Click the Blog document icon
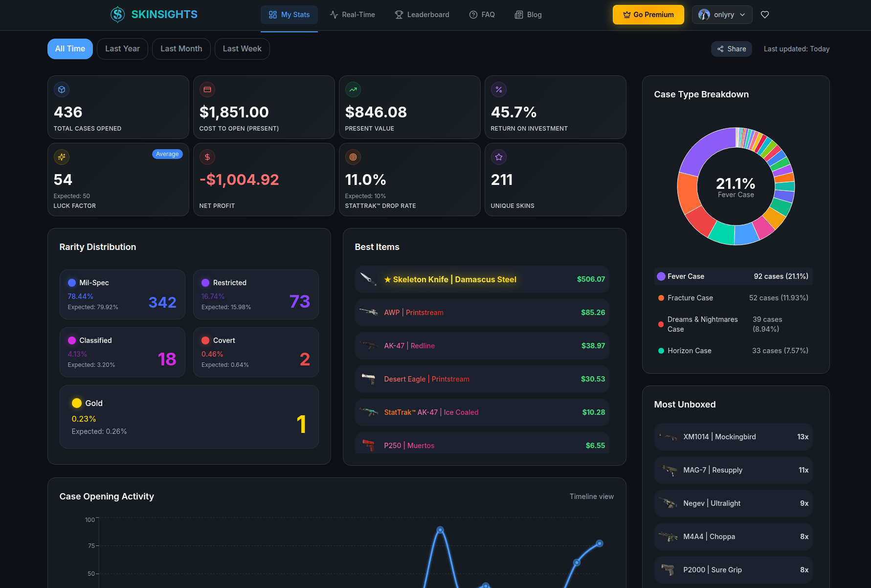The image size is (871, 588). click(518, 15)
